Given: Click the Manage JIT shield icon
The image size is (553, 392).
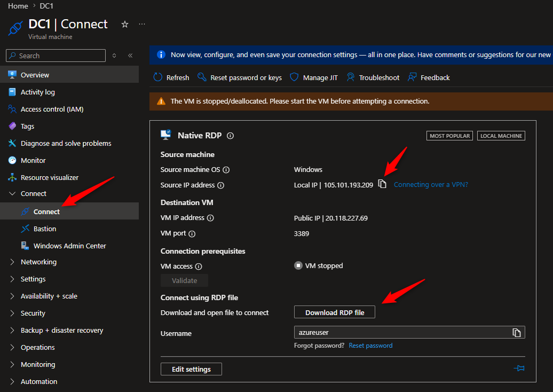Looking at the screenshot, I should 294,77.
